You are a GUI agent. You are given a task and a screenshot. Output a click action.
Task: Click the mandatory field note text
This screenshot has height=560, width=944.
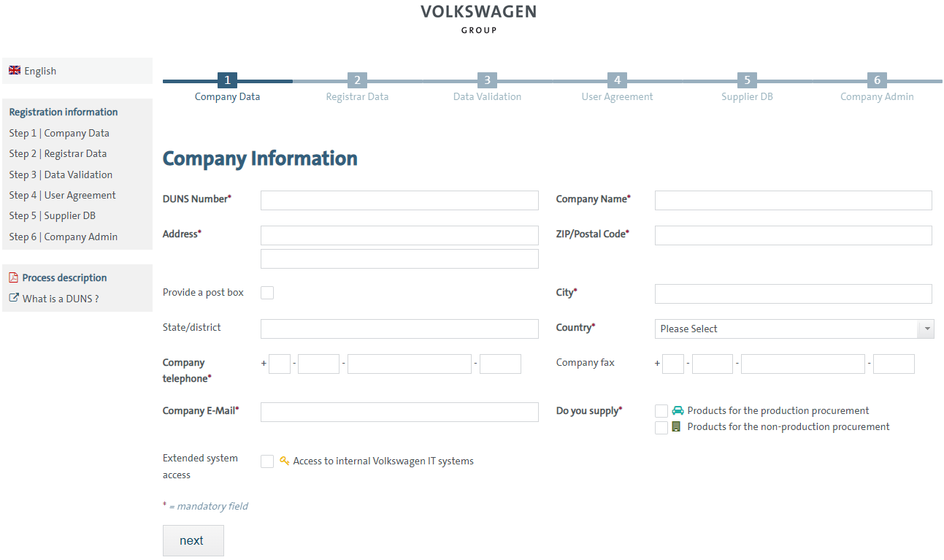205,506
